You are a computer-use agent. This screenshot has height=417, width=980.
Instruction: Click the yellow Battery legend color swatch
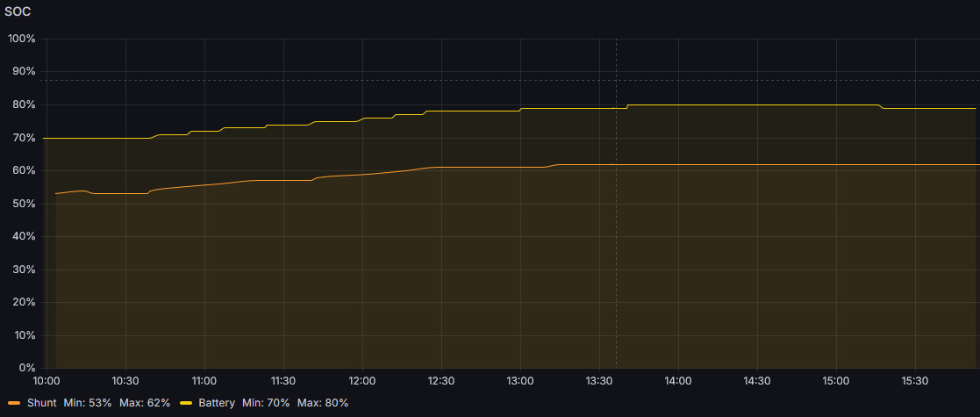click(186, 403)
